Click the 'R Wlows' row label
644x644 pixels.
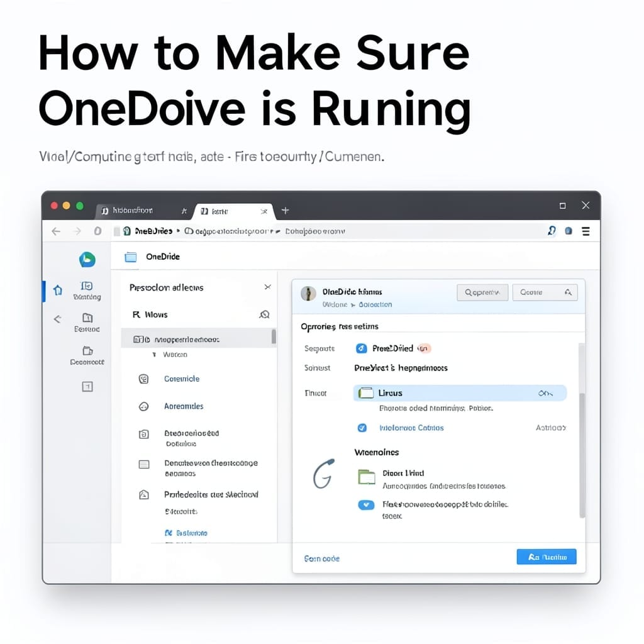pyautogui.click(x=150, y=314)
